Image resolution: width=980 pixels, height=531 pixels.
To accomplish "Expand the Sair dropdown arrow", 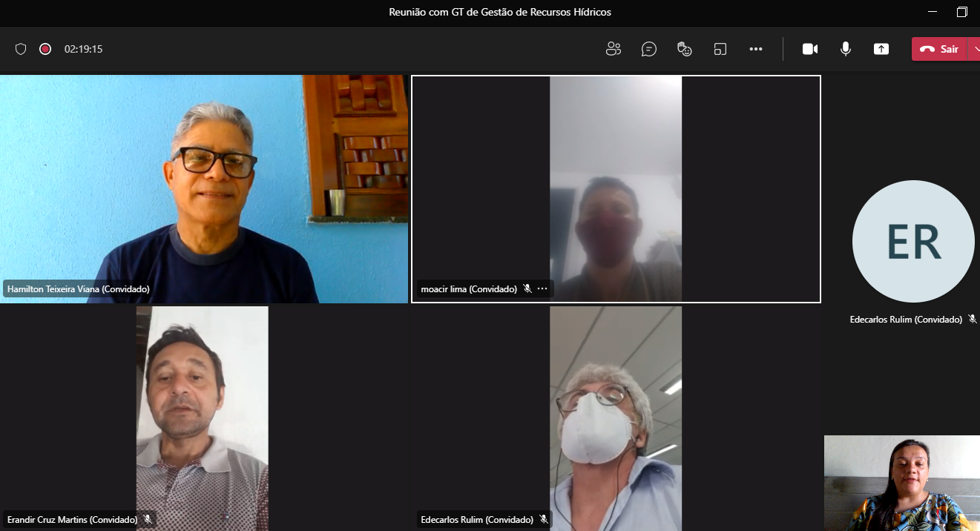I will coord(974,49).
